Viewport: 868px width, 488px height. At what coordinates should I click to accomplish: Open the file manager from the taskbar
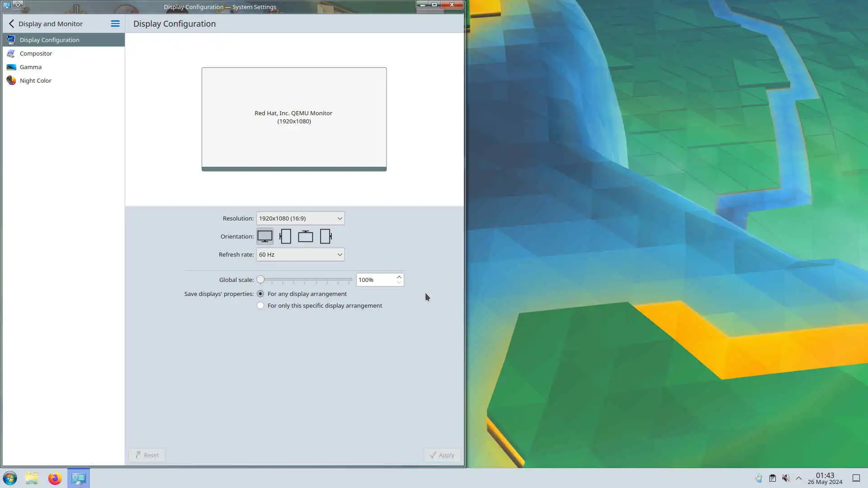32,478
